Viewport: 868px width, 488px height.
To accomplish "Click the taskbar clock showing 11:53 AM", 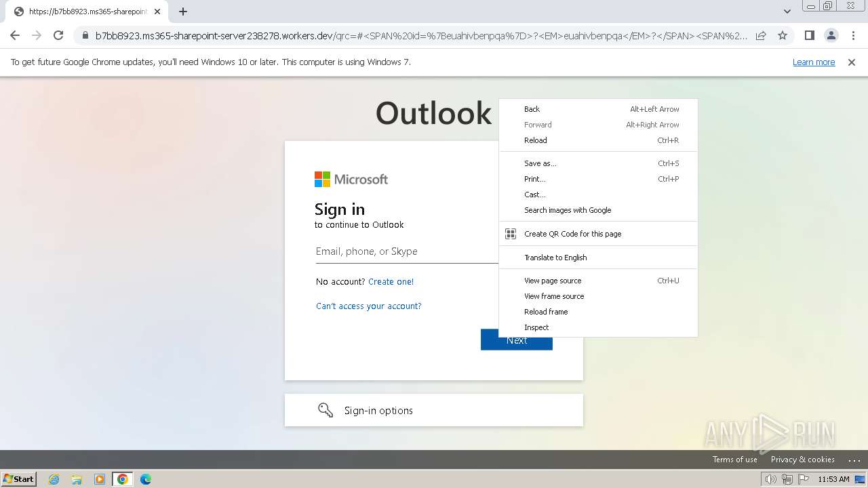I will (x=833, y=479).
